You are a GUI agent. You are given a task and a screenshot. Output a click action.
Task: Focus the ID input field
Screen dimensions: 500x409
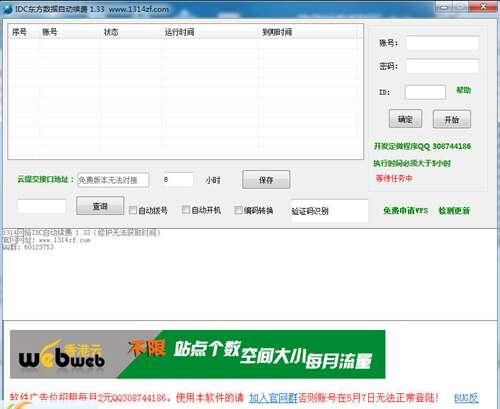[425, 92]
